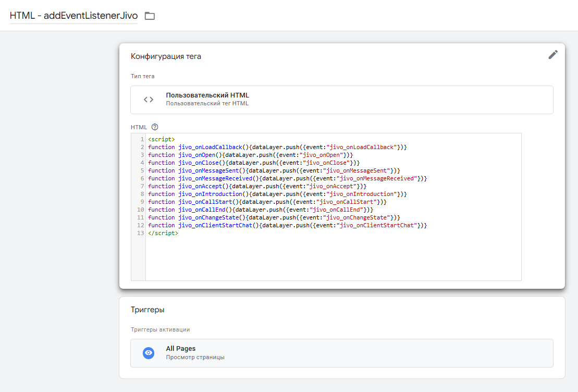The width and height of the screenshot is (578, 392).
Task: Click the folder icon next to tag name
Action: (150, 16)
